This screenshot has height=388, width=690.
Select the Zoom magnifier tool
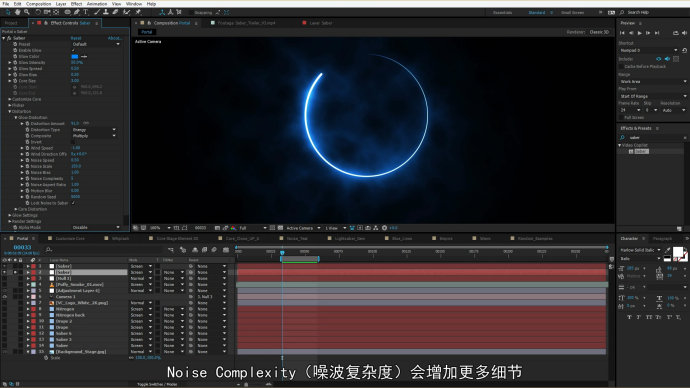(26, 12)
